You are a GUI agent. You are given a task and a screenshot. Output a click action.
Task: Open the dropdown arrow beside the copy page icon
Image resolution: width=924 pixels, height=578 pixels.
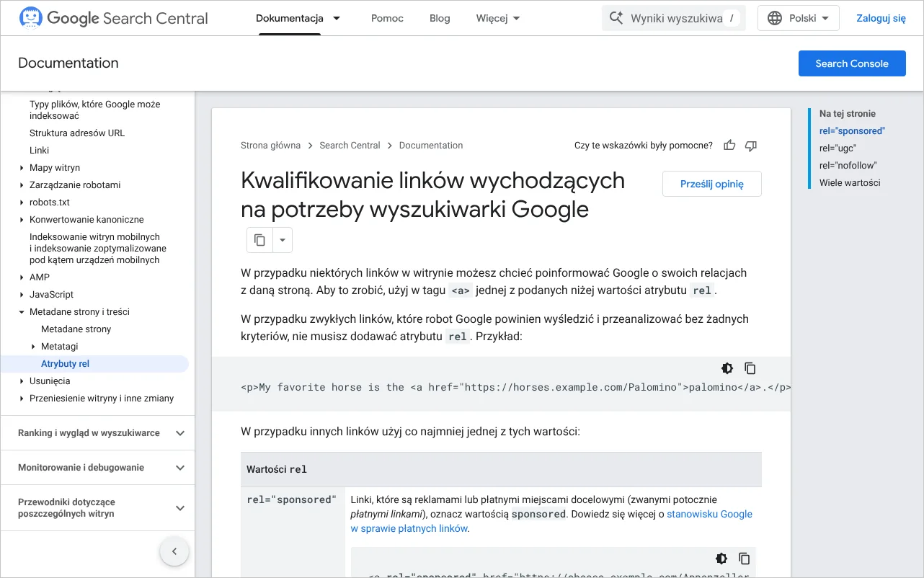[283, 240]
